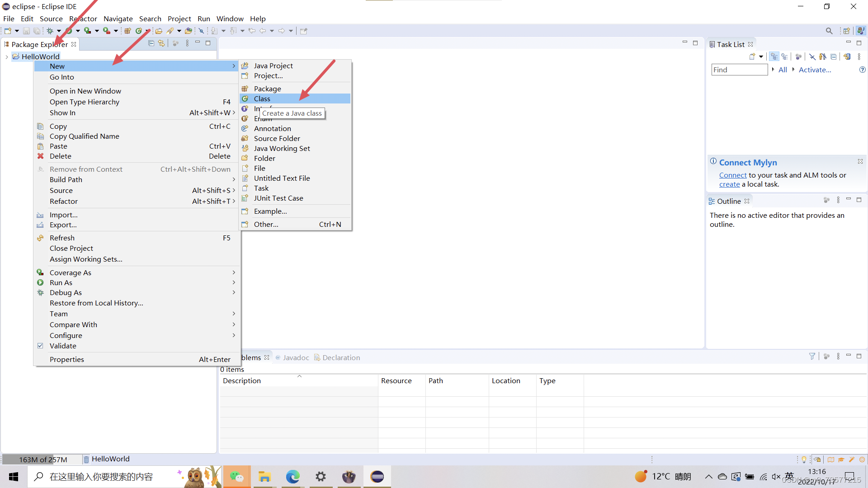Click the New Task icon in Task List
Image resolution: width=868 pixels, height=488 pixels.
click(x=752, y=56)
